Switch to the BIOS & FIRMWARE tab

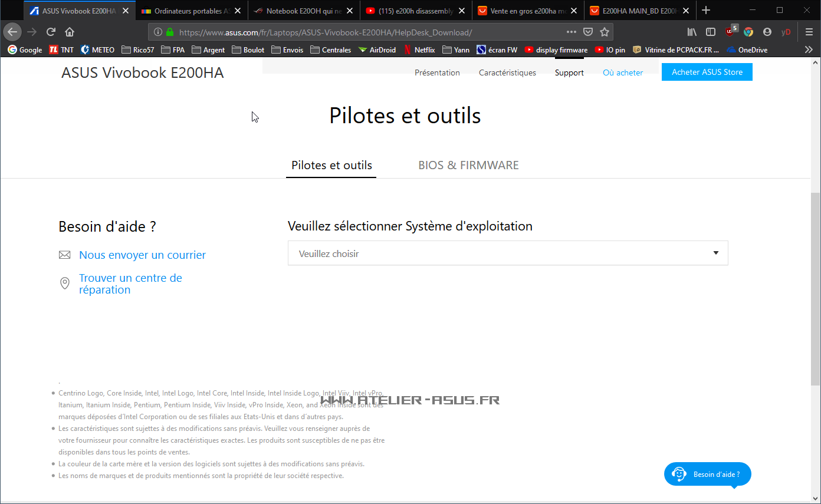[x=468, y=166]
